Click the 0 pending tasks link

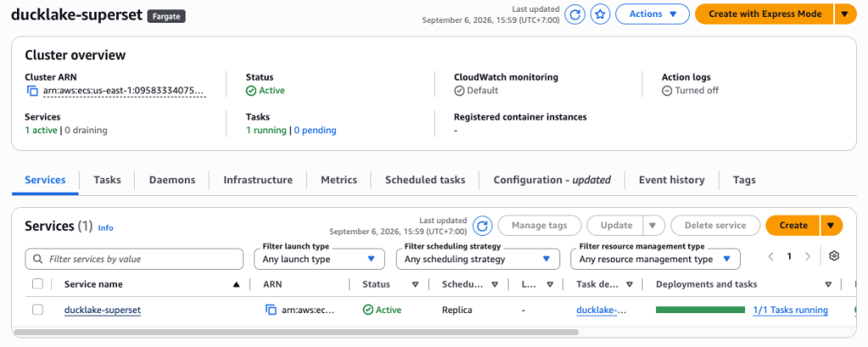pyautogui.click(x=314, y=131)
